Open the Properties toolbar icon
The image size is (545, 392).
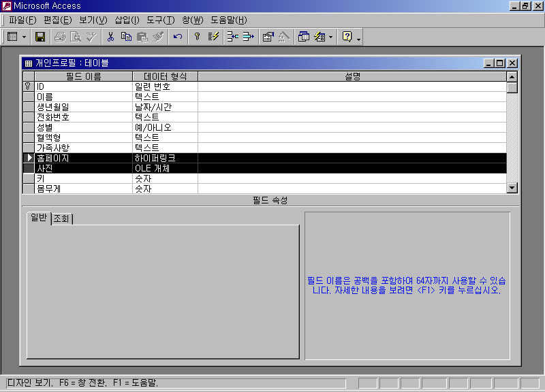click(x=268, y=37)
